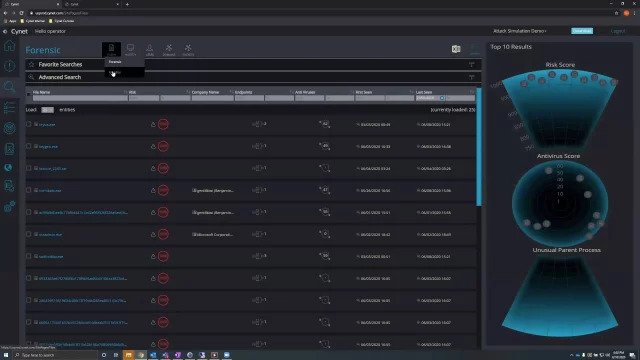The height and width of the screenshot is (360, 640).
Task: Expand Favorite Searches using its right-side pin icon
Action: point(471,64)
